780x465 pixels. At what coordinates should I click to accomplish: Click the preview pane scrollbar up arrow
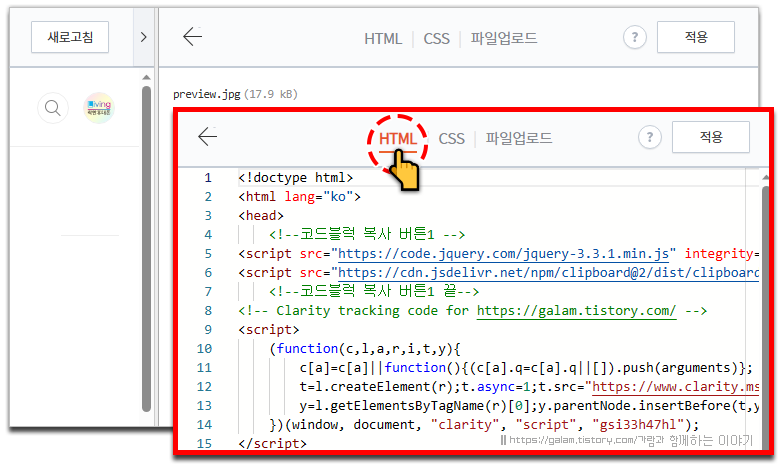tap(146, 77)
